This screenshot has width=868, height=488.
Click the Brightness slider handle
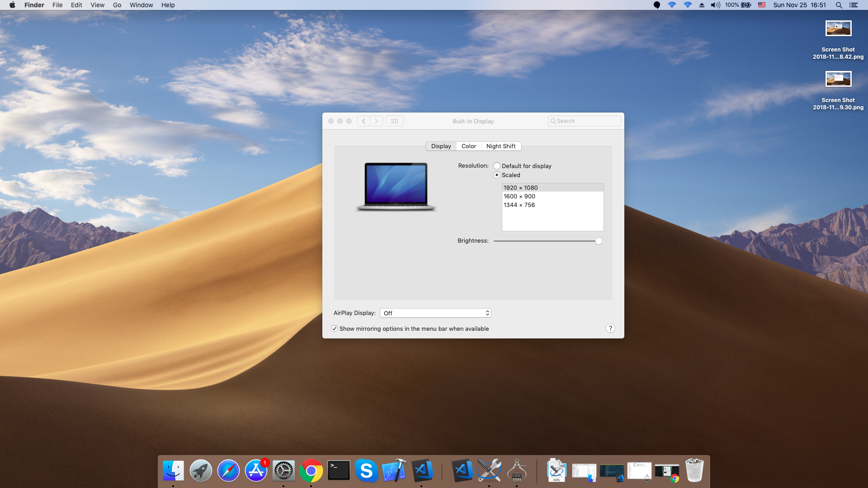click(599, 241)
